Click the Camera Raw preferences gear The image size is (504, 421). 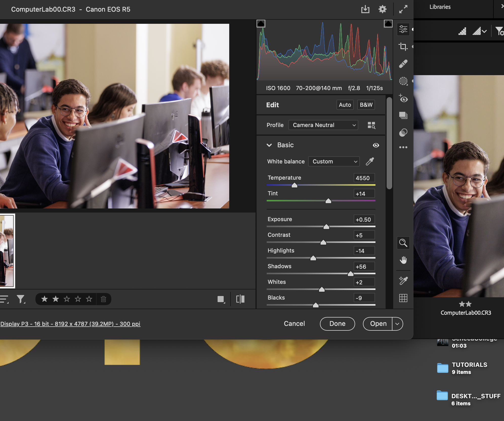coord(382,9)
